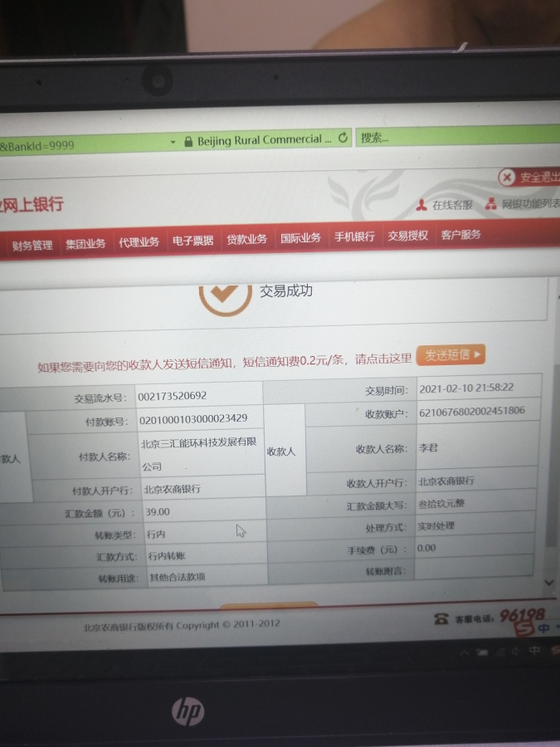Open the 财务管理 menu

pyautogui.click(x=32, y=245)
